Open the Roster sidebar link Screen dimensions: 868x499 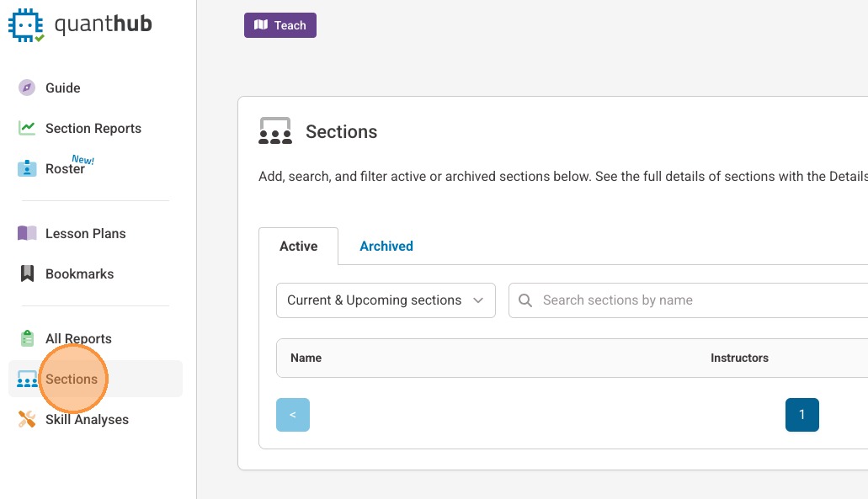coord(65,168)
